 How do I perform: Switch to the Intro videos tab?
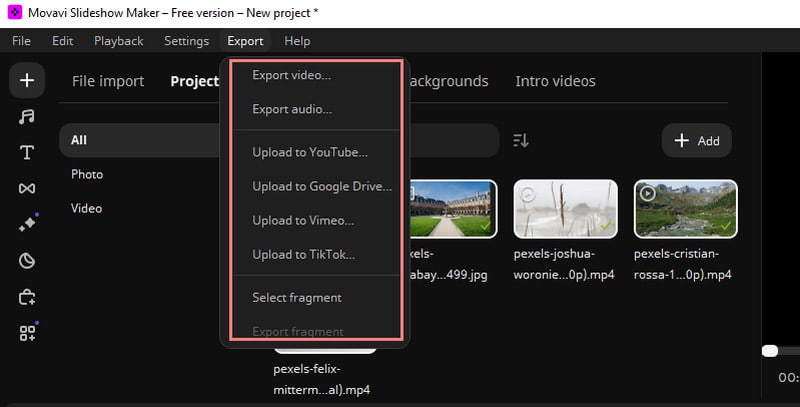[555, 81]
